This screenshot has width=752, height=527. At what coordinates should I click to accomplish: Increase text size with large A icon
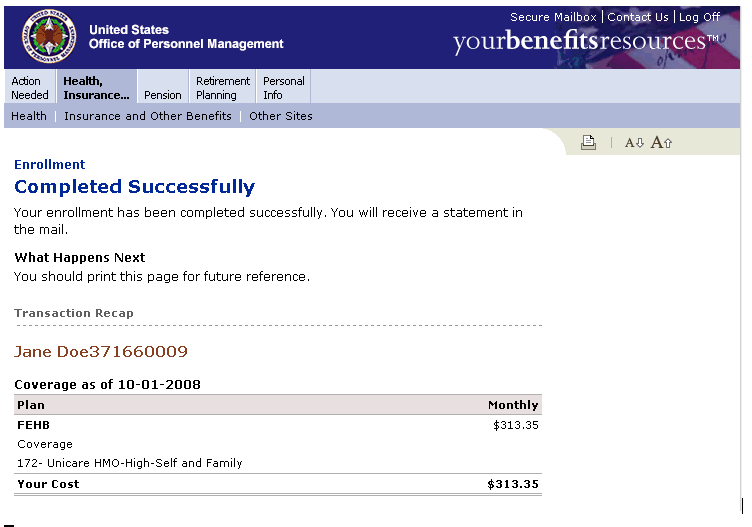pyautogui.click(x=662, y=143)
